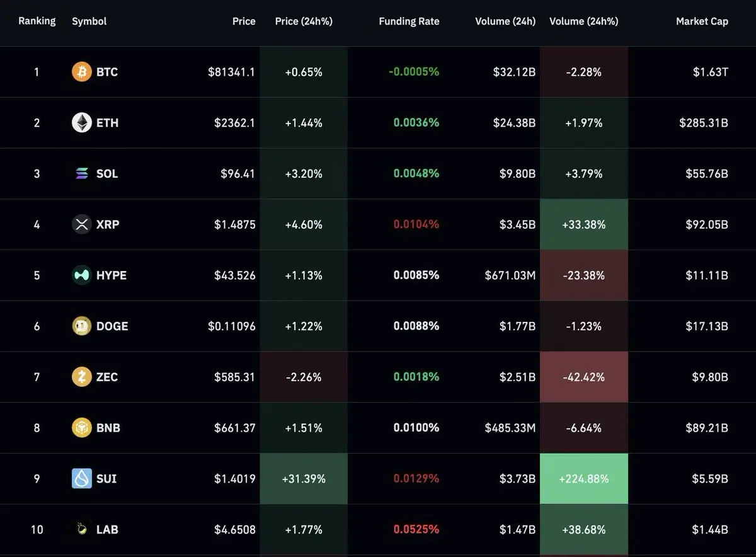Click LAB market cap $1.44B
This screenshot has height=557, width=756.
coord(710,529)
